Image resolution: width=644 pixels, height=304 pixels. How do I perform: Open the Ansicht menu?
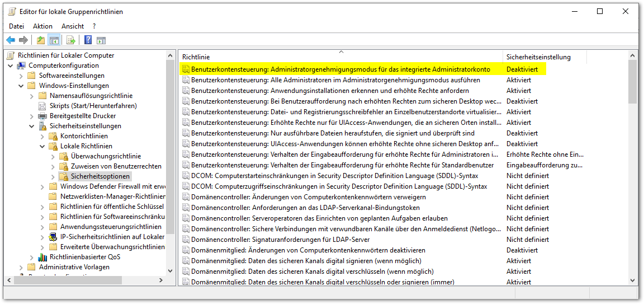(73, 26)
